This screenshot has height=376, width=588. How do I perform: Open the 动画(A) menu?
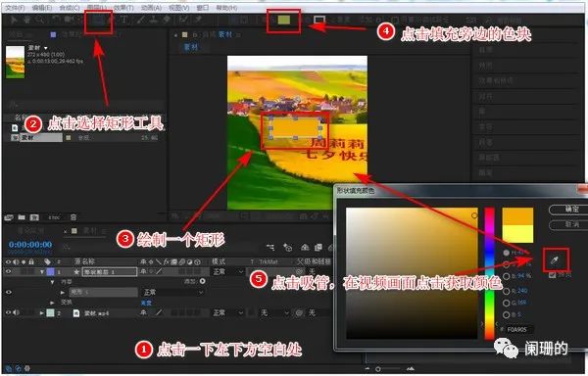tap(152, 8)
